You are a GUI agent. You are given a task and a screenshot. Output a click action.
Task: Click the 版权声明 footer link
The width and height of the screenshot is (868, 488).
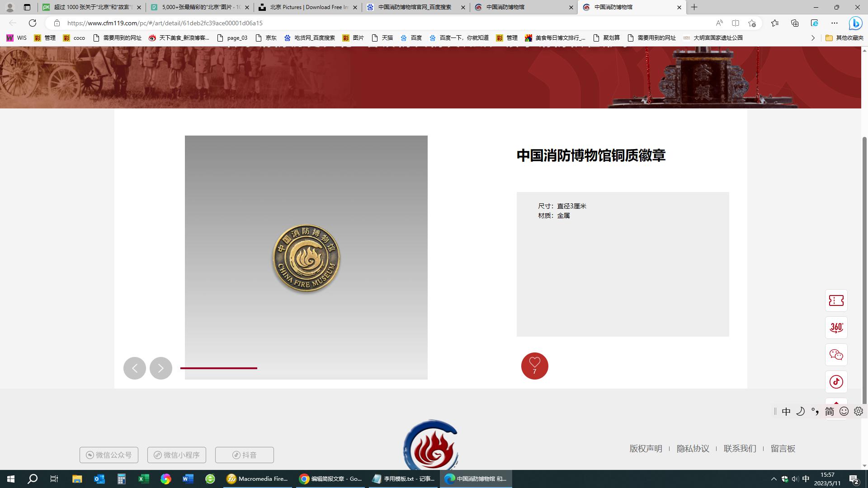(646, 449)
